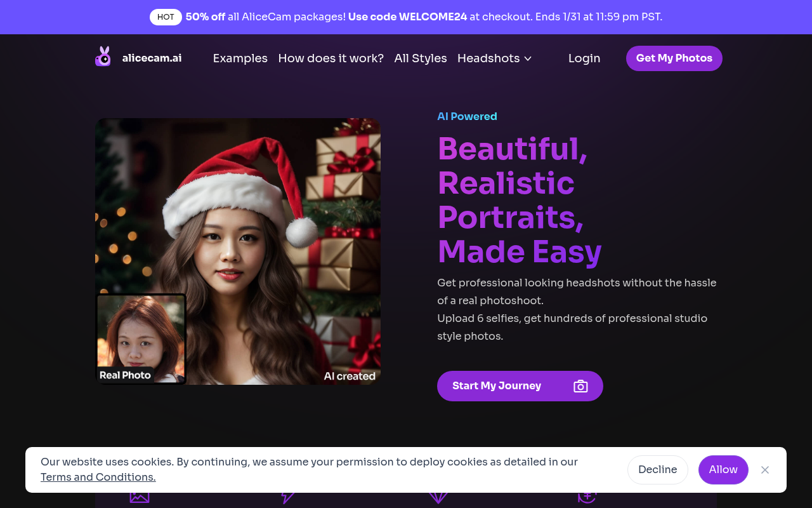The image size is (812, 508).
Task: Open the Examples navigation item
Action: click(240, 58)
